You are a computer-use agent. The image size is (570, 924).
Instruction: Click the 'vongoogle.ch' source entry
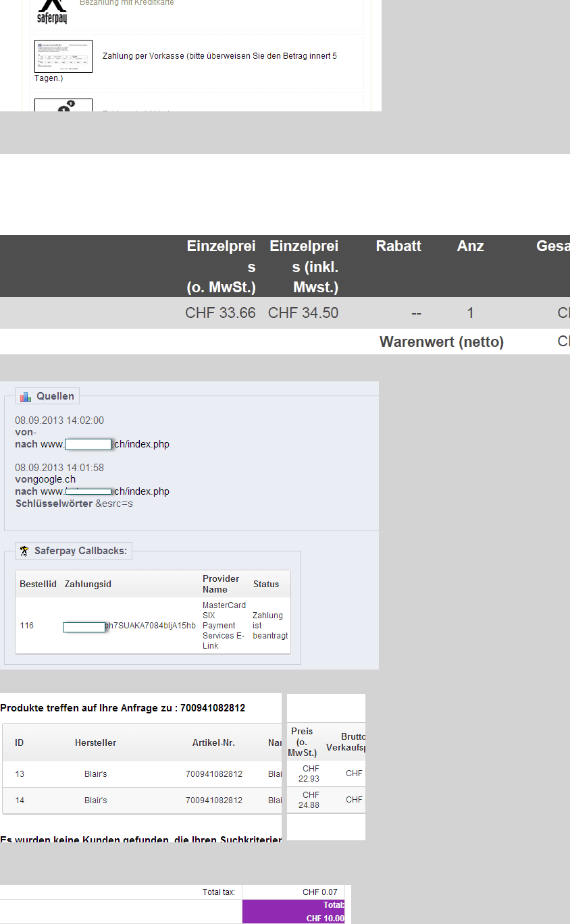(x=45, y=480)
